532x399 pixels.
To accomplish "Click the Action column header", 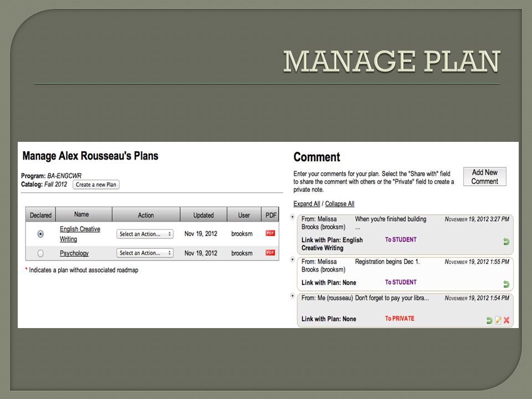I will (146, 215).
